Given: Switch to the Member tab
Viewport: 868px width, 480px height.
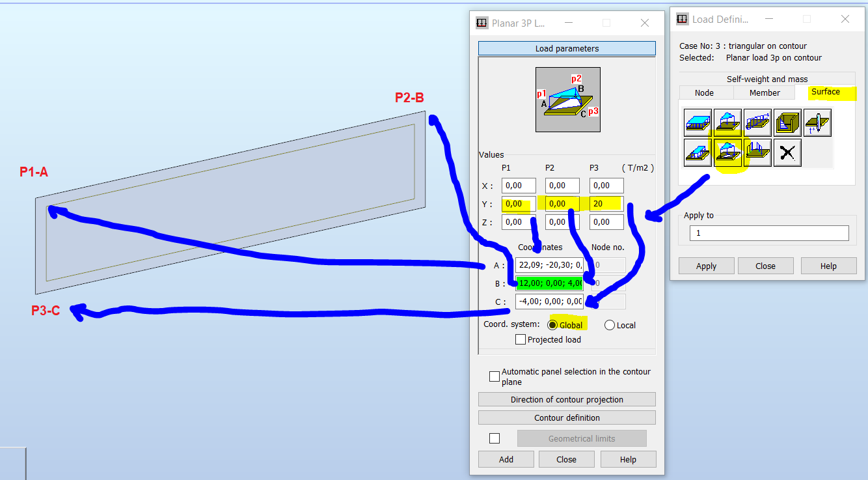Looking at the screenshot, I should 765,92.
